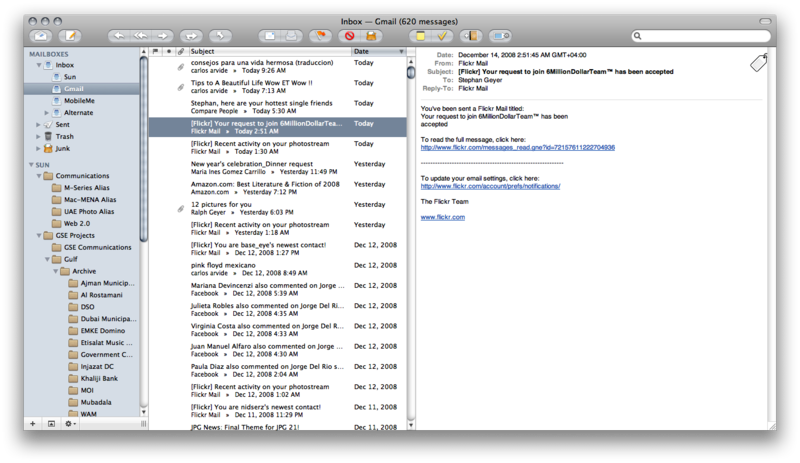Click the To Do checkmark icon
This screenshot has width=800, height=463.
pos(442,36)
